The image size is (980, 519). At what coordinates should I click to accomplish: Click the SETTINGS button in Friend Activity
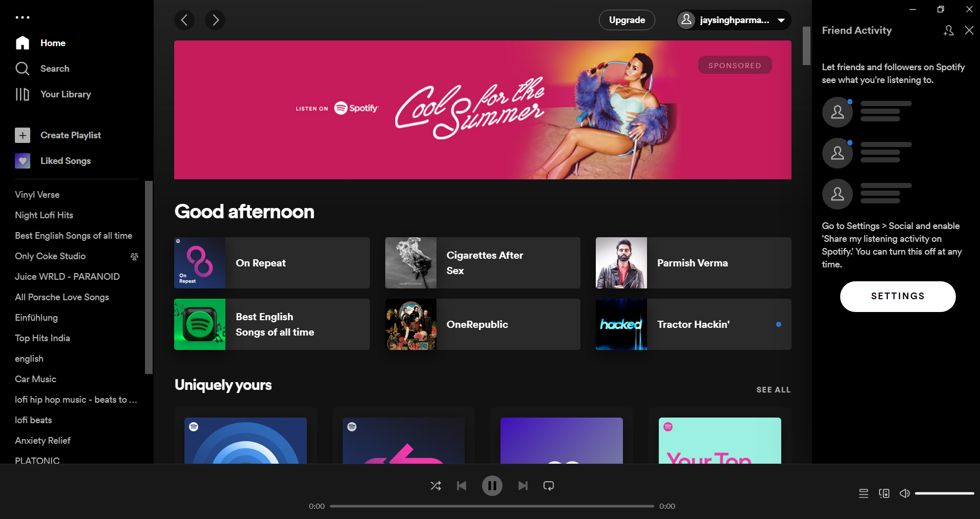pyautogui.click(x=898, y=296)
